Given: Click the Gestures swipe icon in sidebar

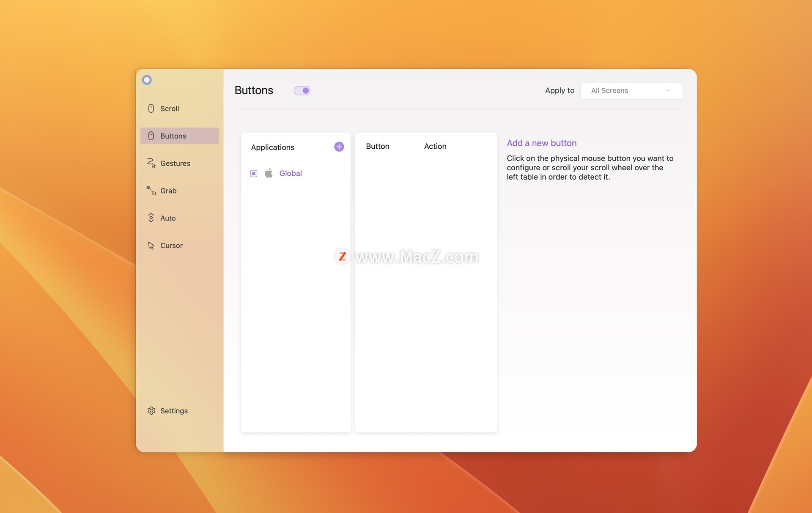Looking at the screenshot, I should coord(151,163).
